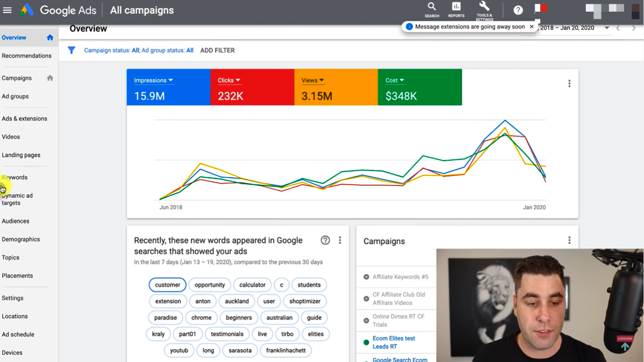Open the hamburger main menu
644x362 pixels.
coord(7,10)
